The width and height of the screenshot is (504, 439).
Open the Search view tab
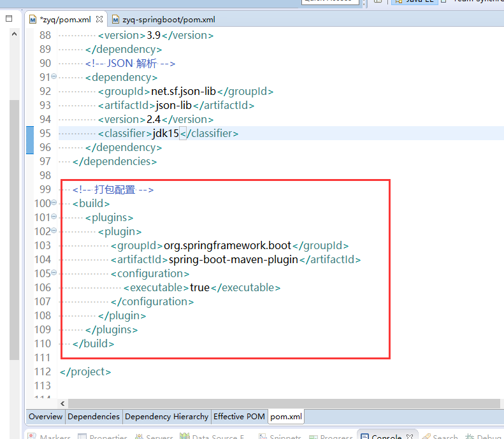440,436
